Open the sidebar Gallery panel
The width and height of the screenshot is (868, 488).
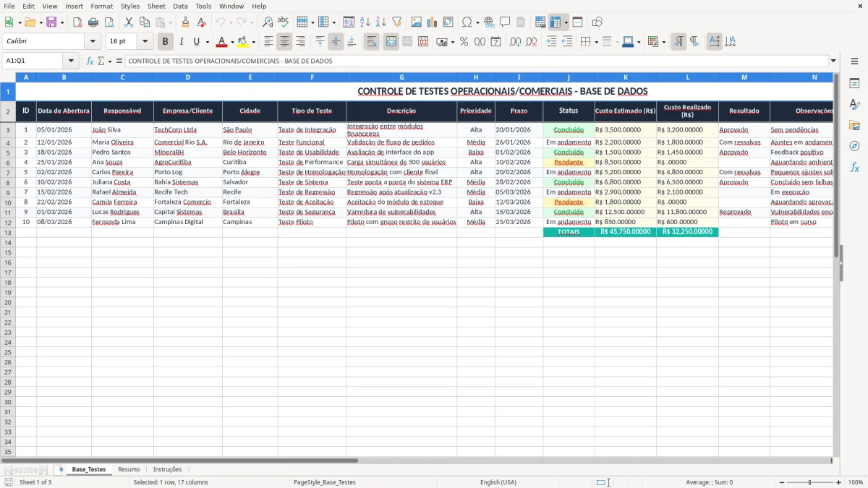click(854, 125)
